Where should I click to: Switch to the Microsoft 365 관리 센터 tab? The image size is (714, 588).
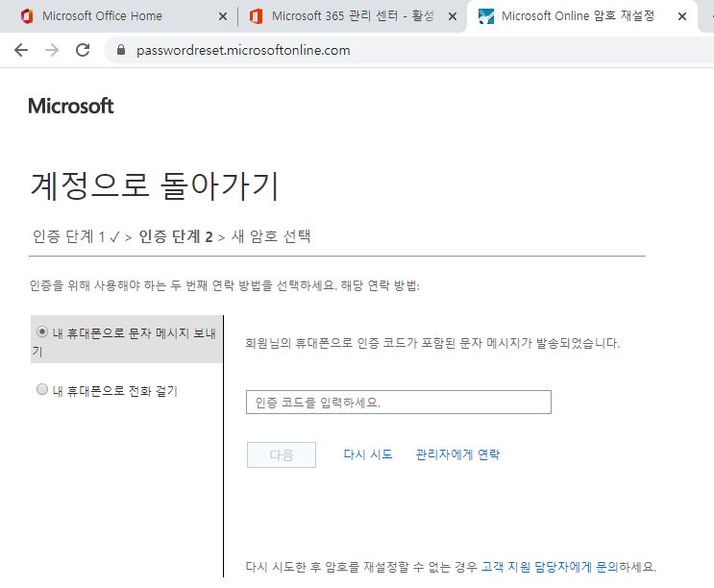[x=353, y=16]
